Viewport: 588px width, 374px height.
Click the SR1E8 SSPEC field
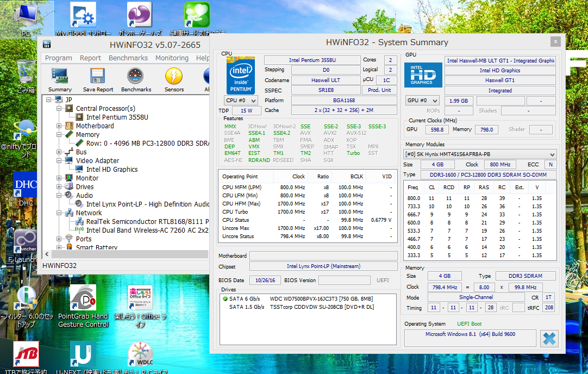coord(326,90)
